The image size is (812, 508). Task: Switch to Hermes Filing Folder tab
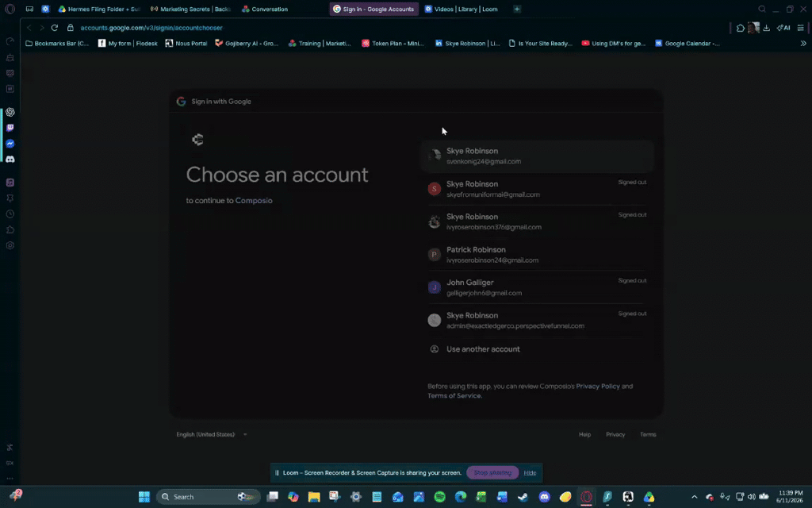point(99,9)
